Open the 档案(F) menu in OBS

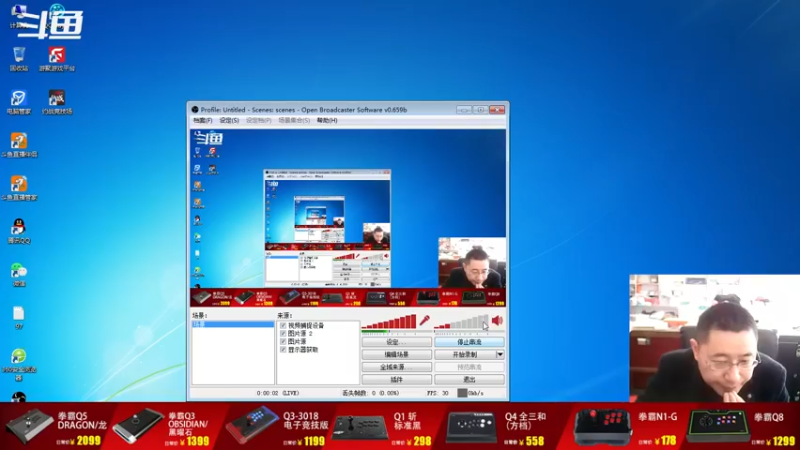tap(203, 120)
